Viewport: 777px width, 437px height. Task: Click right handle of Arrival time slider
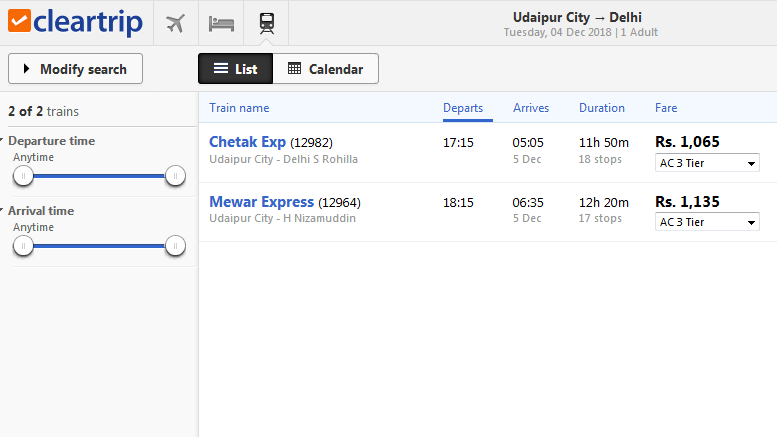click(175, 246)
